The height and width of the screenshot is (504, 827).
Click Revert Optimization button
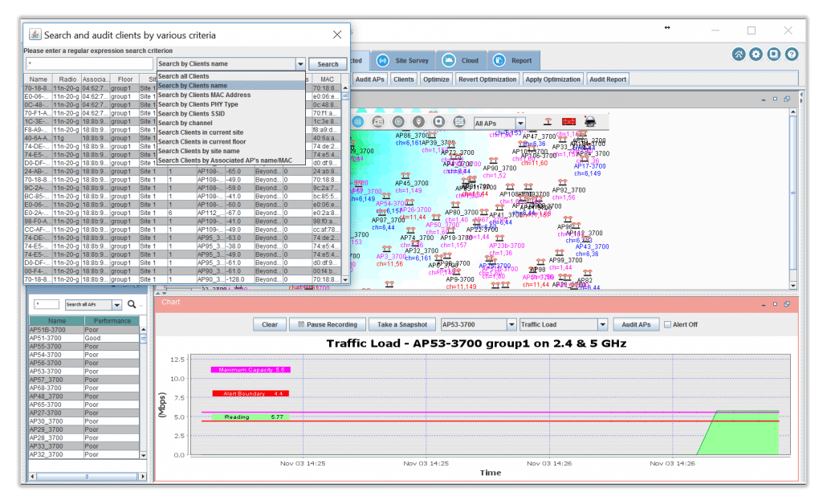click(x=487, y=79)
